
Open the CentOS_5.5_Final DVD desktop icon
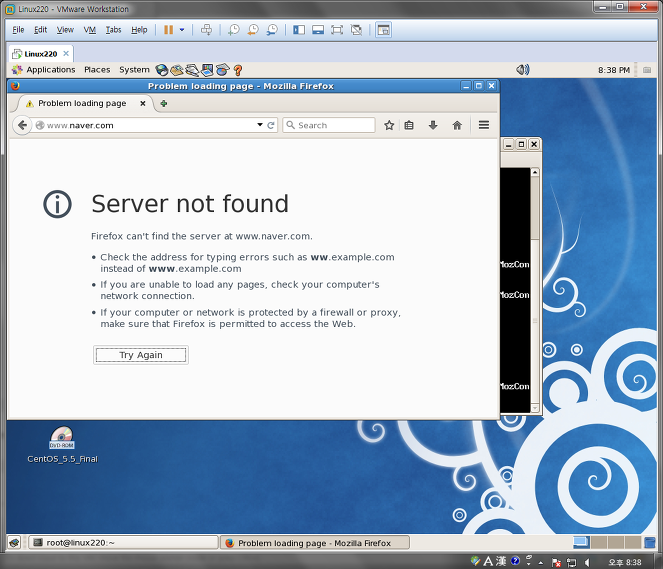(62, 444)
